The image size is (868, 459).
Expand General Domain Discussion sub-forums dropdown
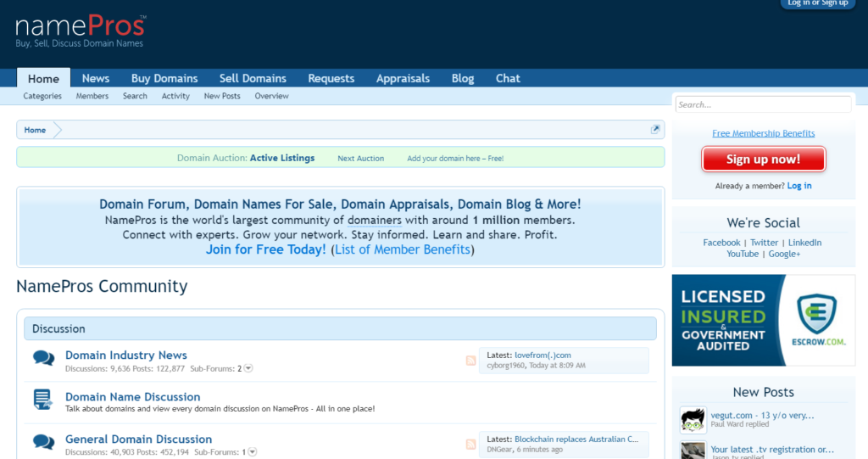coord(253,452)
